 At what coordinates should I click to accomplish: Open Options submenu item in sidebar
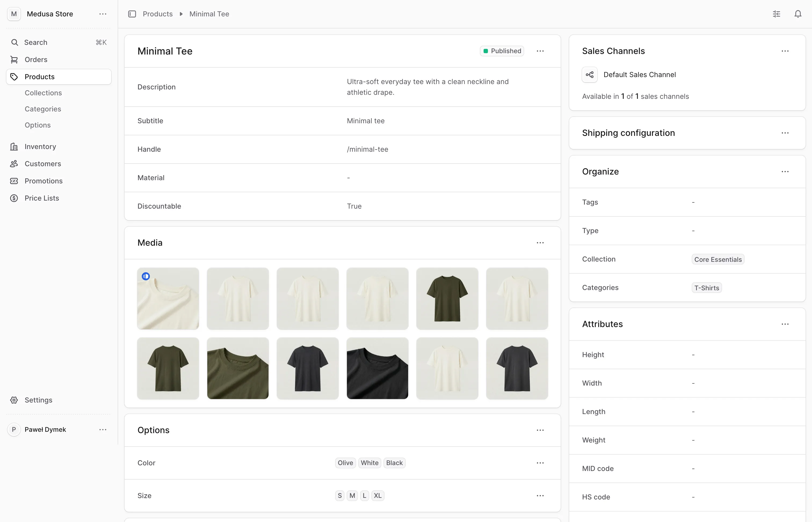38,125
